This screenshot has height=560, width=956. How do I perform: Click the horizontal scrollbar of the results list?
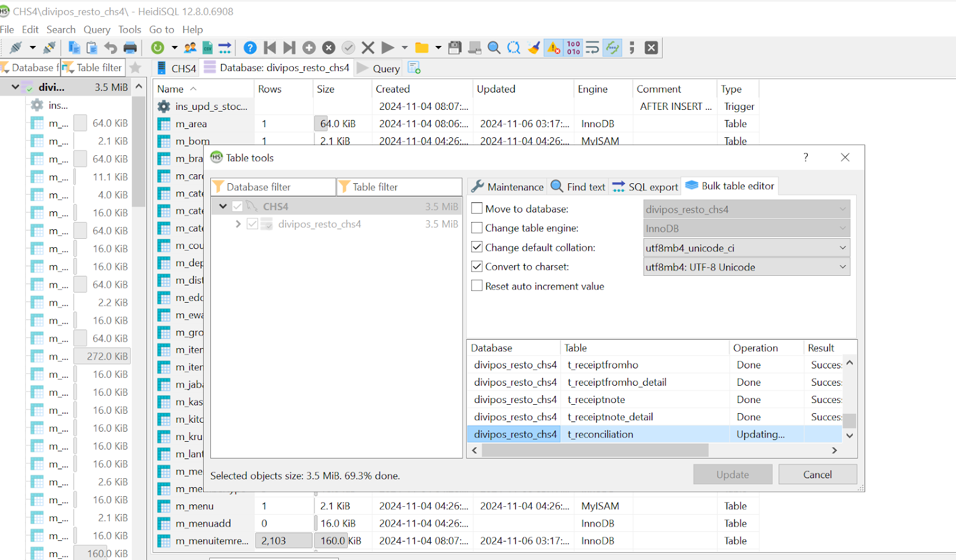click(595, 450)
